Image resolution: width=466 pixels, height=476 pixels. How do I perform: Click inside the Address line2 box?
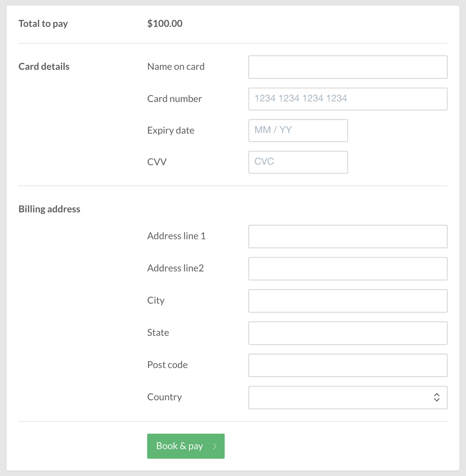point(348,269)
